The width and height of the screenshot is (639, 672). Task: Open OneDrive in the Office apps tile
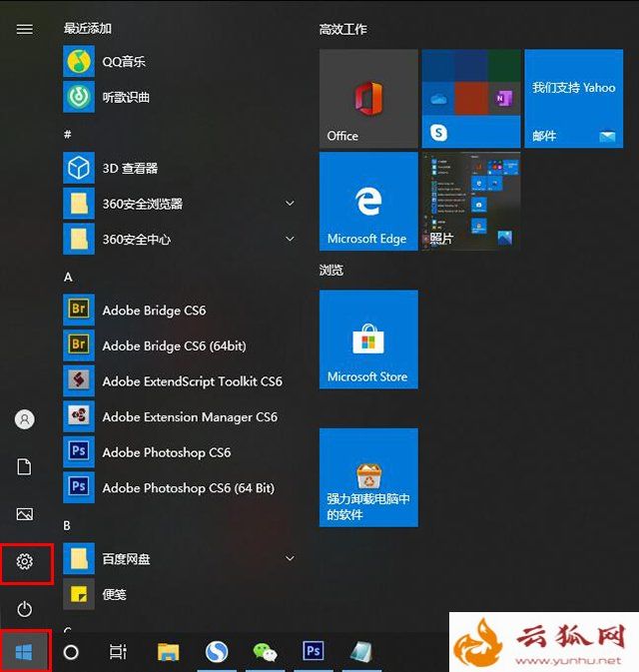click(x=438, y=99)
